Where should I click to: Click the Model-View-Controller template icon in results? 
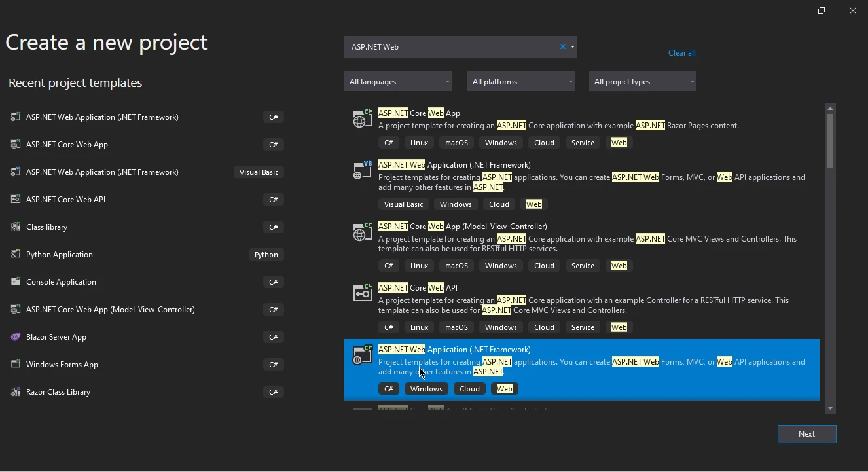[362, 232]
